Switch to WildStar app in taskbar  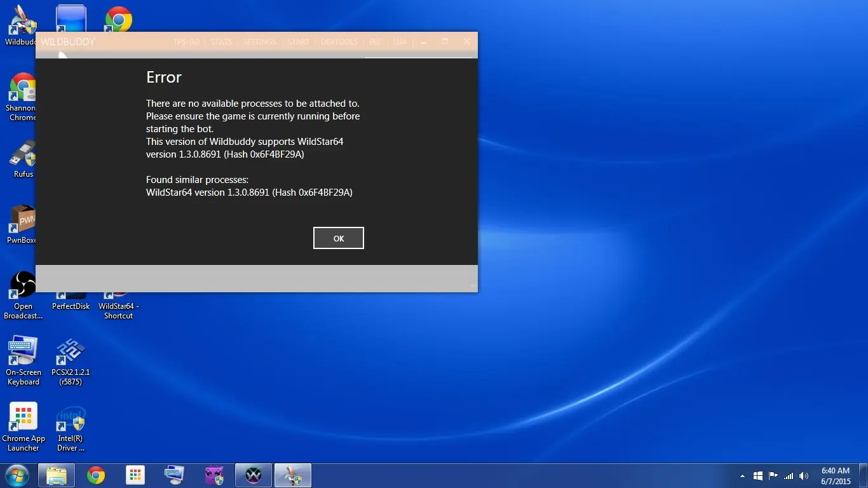(x=253, y=475)
